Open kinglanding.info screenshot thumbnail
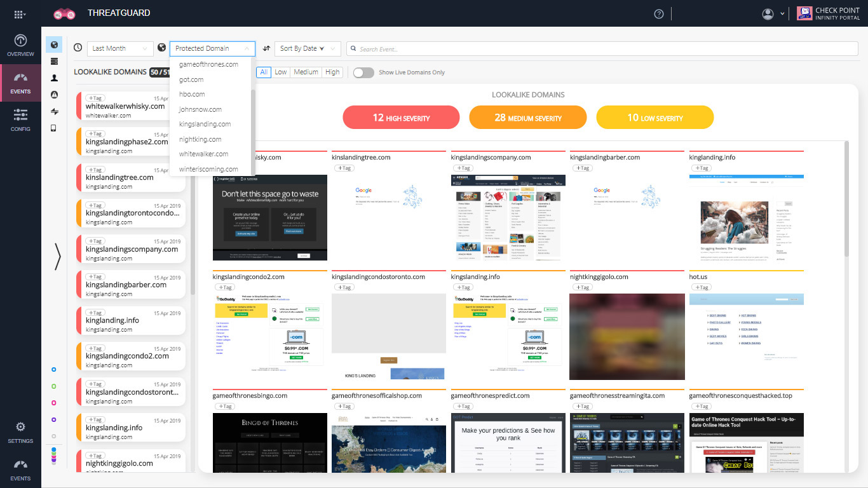 click(746, 217)
